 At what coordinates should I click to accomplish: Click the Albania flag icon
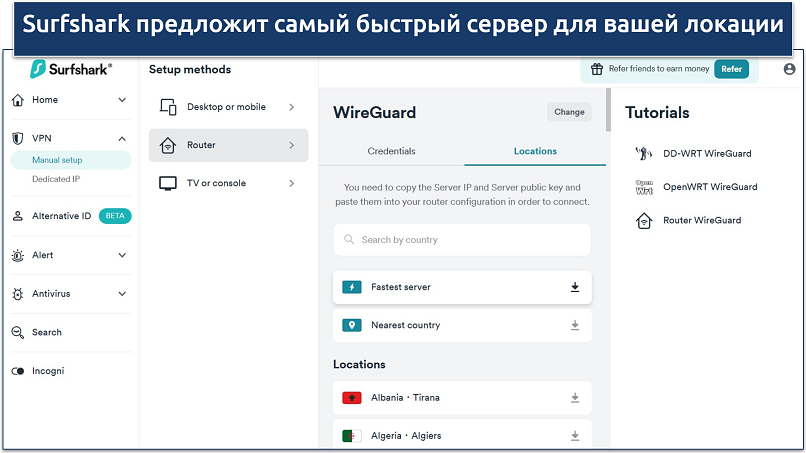(x=352, y=397)
